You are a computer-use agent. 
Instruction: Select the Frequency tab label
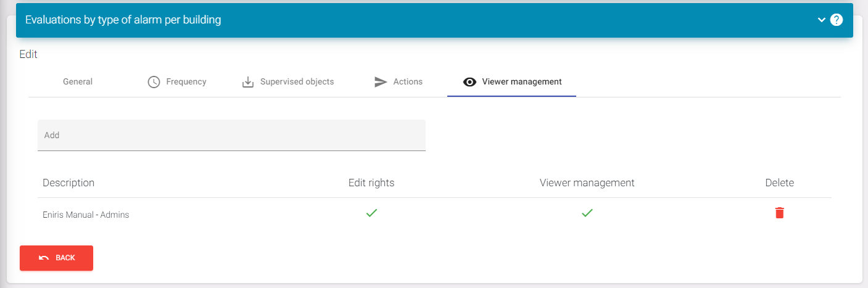tap(186, 81)
